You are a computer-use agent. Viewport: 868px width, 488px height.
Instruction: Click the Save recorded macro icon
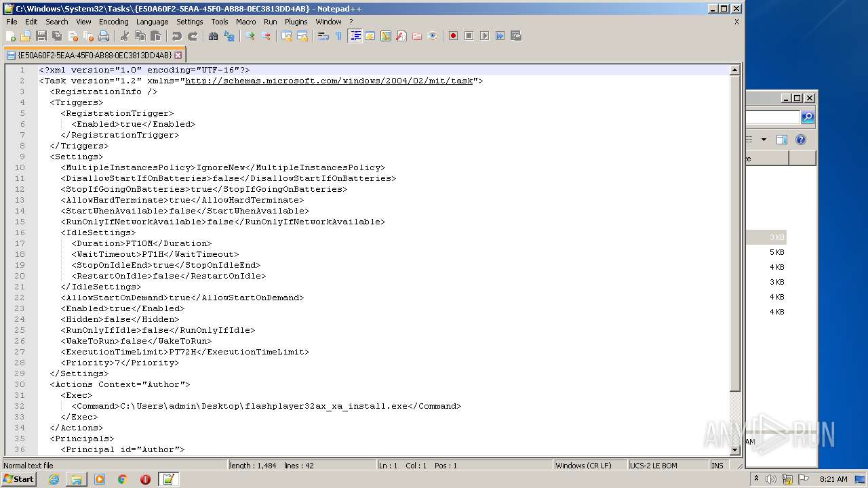(515, 36)
